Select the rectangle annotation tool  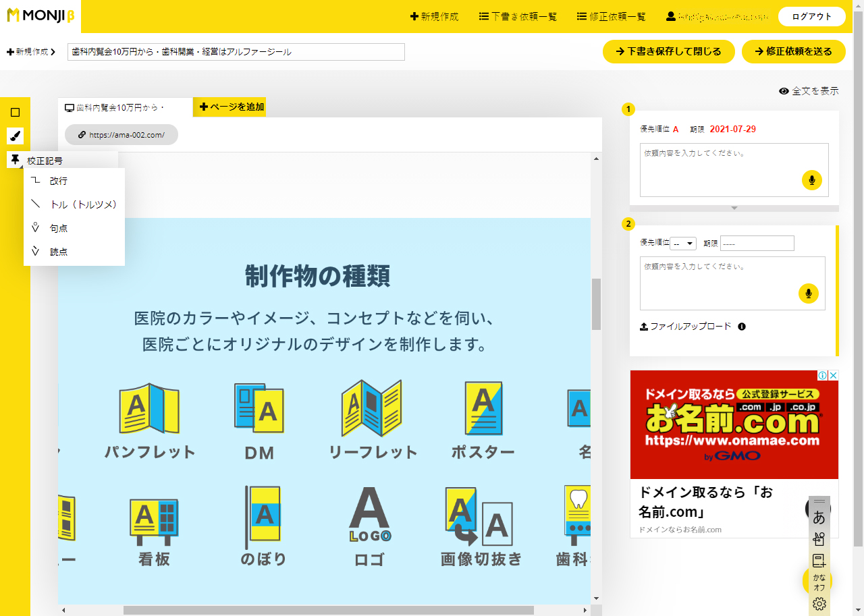coord(16,112)
